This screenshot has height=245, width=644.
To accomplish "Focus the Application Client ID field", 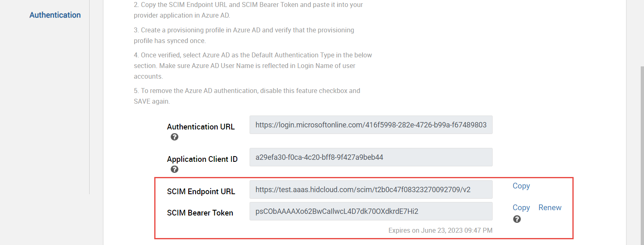I will pos(371,157).
